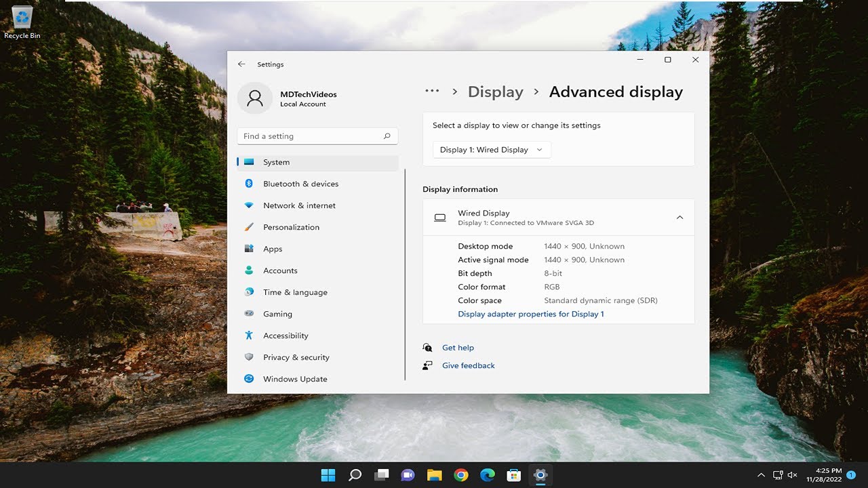The height and width of the screenshot is (488, 868).
Task: Open Personalization brush icon
Action: click(x=249, y=227)
